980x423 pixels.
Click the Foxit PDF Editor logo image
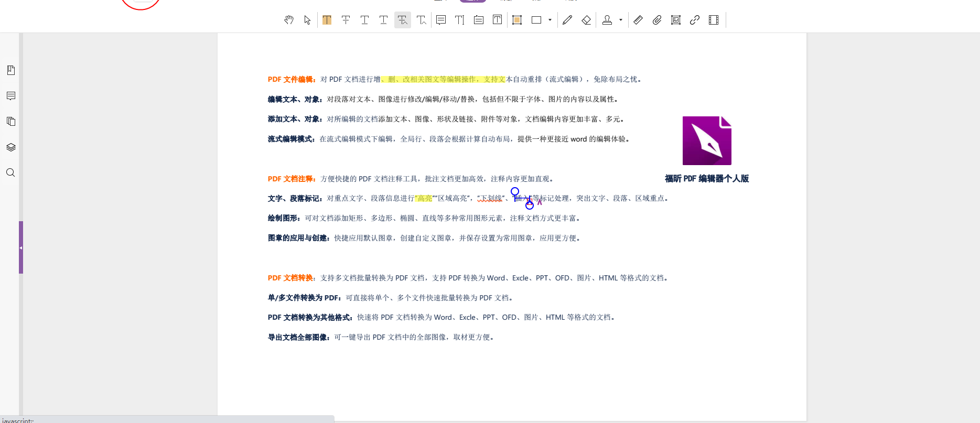[707, 140]
